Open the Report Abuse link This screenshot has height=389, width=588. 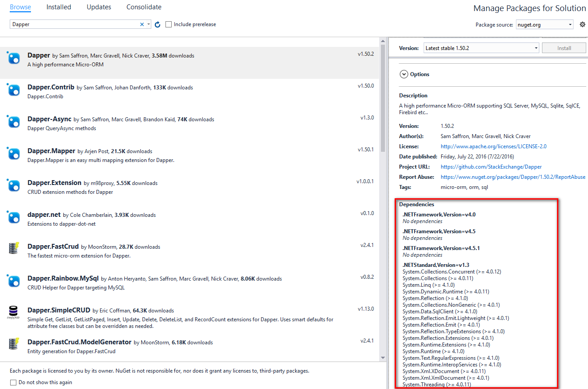tap(513, 177)
